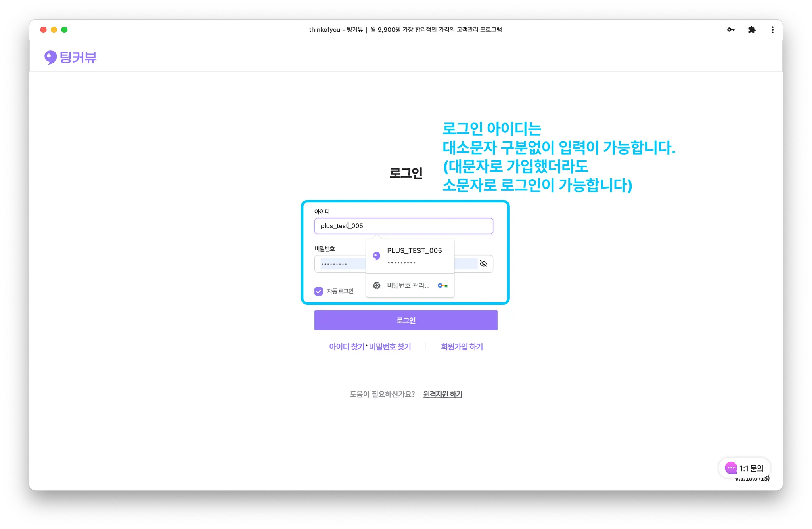Click the Chrome icon beside 비밀번호 관리
Screen dimensions: 812x529
377,285
